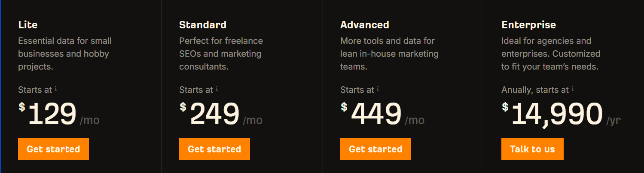644x173 pixels.
Task: Click the $14,990 /yr Enterprise price
Action: pyautogui.click(x=561, y=115)
